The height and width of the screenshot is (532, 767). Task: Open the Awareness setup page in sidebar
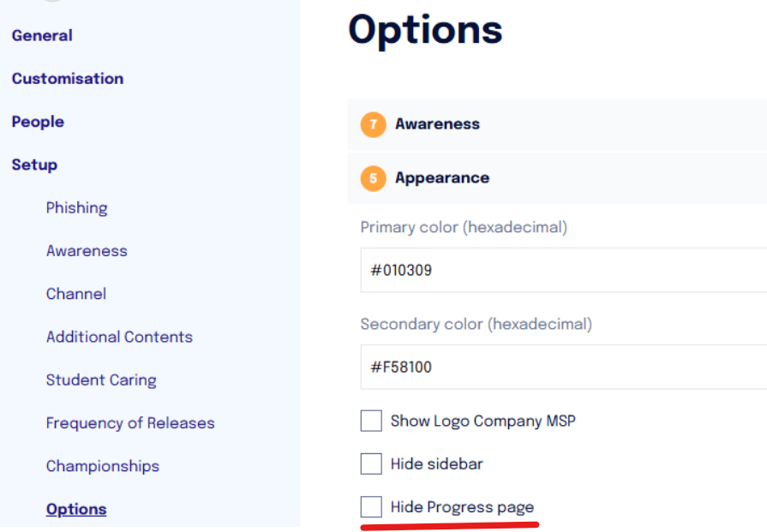pos(87,251)
